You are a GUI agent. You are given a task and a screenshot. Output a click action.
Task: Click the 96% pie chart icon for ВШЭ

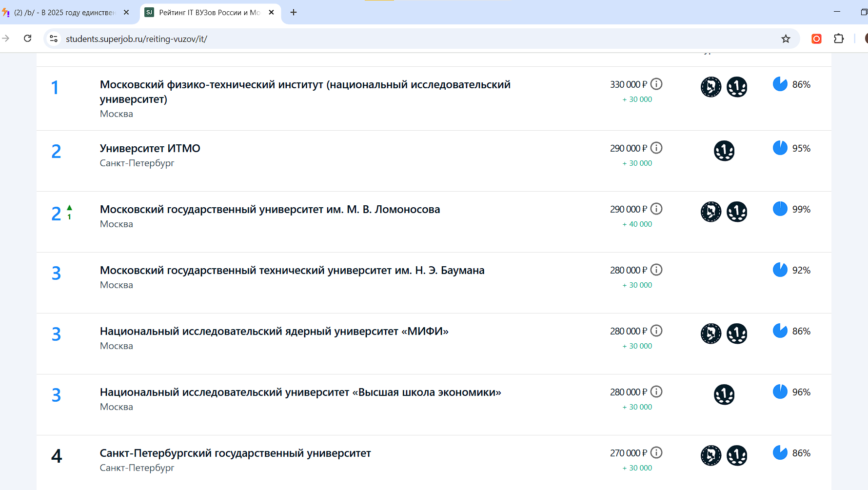(x=780, y=392)
